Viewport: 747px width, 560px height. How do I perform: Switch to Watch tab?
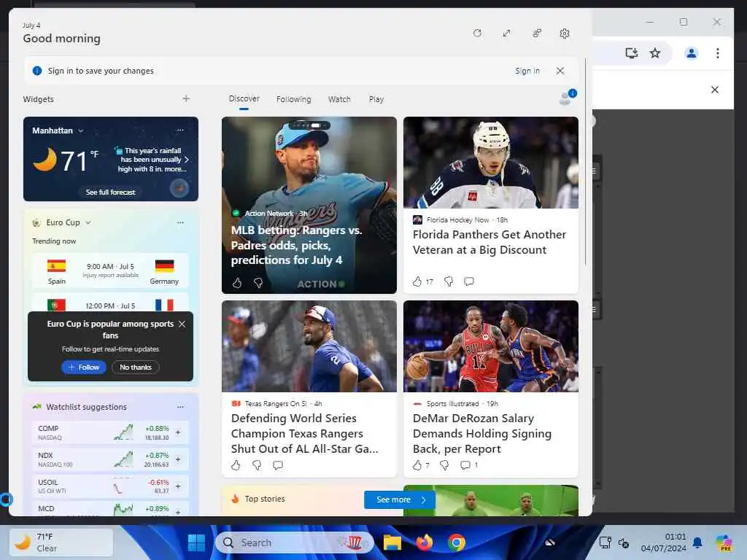tap(339, 99)
